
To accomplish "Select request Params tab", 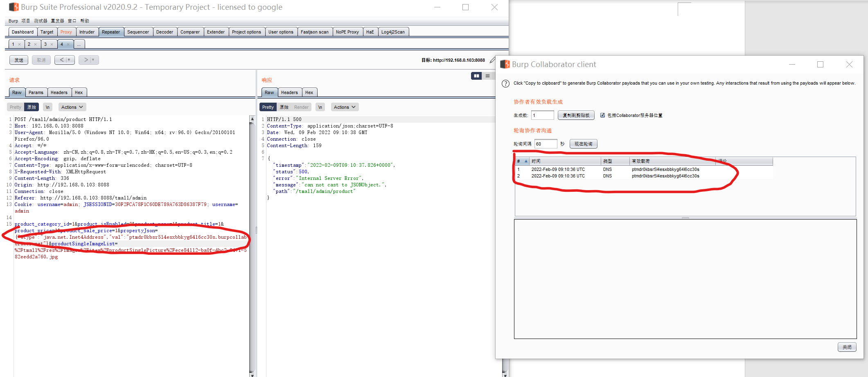I will [x=36, y=92].
